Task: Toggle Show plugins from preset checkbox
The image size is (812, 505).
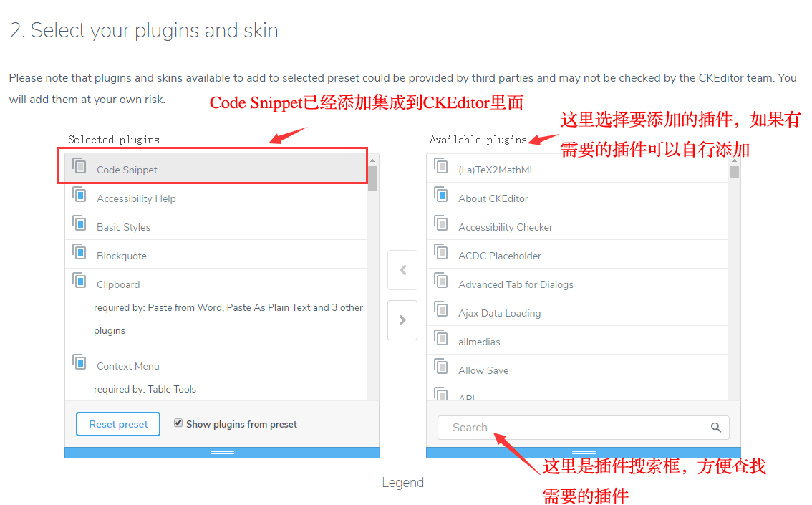Action: pyautogui.click(x=178, y=423)
